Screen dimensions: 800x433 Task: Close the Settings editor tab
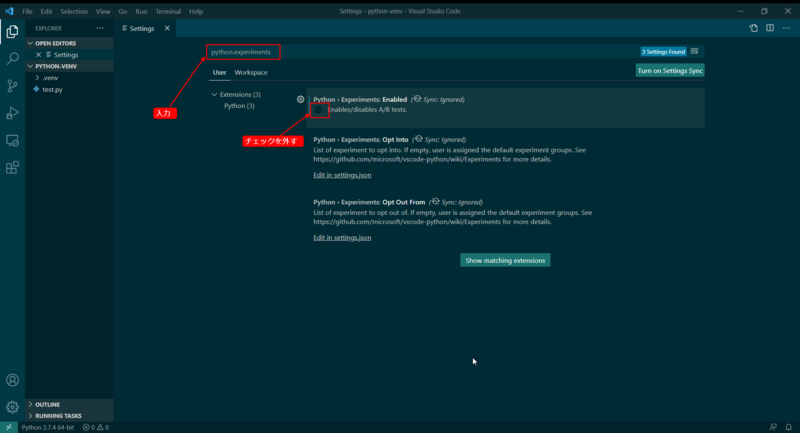pyautogui.click(x=167, y=29)
